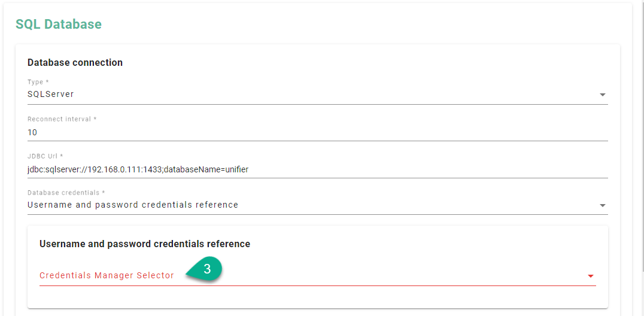Viewport: 644px width, 316px height.
Task: Click the Username and password credentials reference option text
Action: 133,205
